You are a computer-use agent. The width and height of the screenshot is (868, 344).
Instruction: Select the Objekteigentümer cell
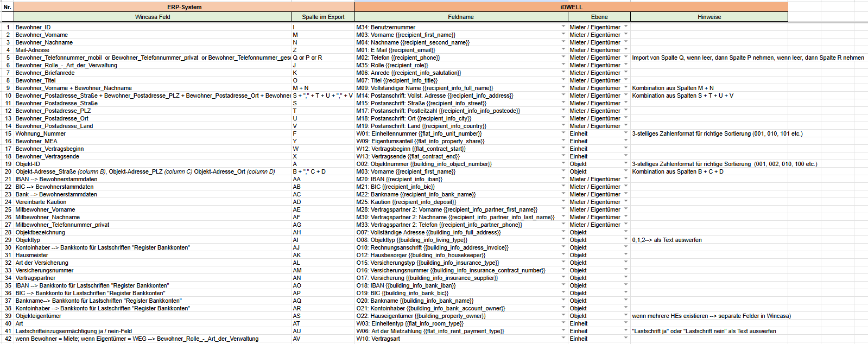tap(153, 316)
